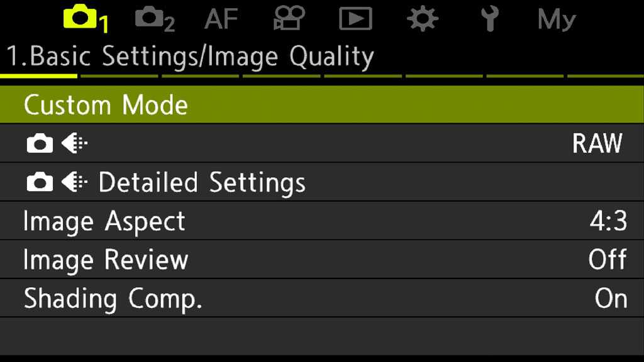The width and height of the screenshot is (644, 362).
Task: Select the Custom Mode menu item
Action: pos(106,105)
